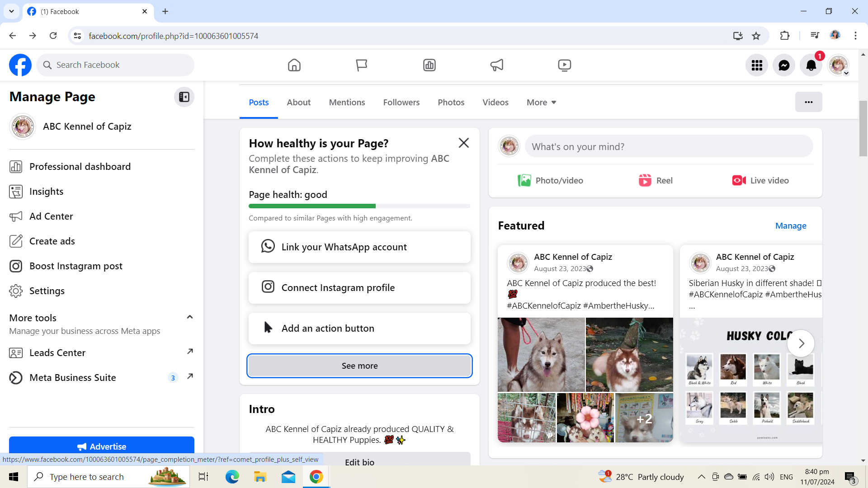The image size is (868, 488).
Task: Click Add an action button
Action: tap(359, 328)
